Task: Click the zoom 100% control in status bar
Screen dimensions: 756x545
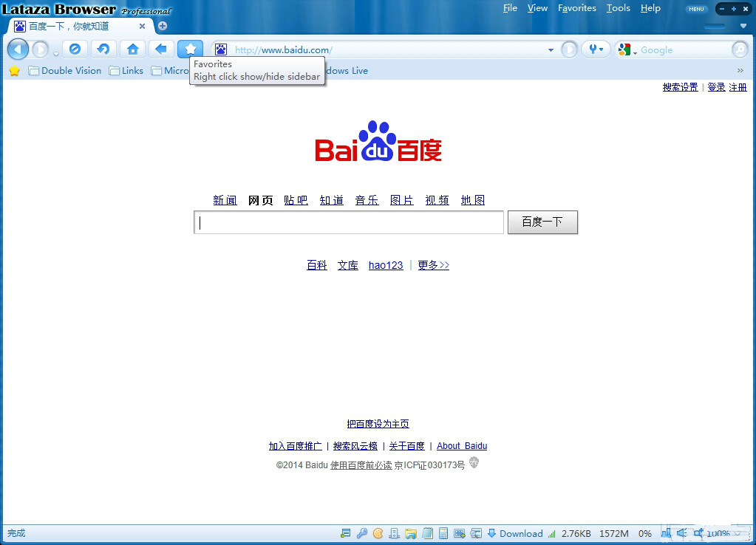Action: [717, 533]
